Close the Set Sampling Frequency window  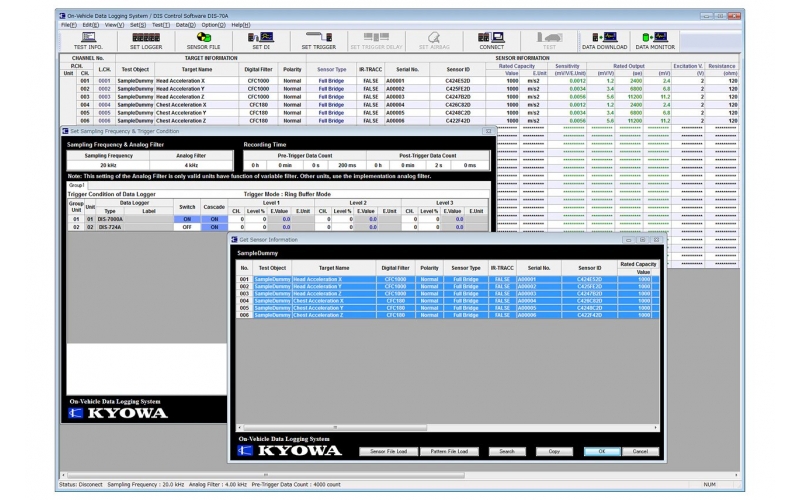click(x=488, y=131)
